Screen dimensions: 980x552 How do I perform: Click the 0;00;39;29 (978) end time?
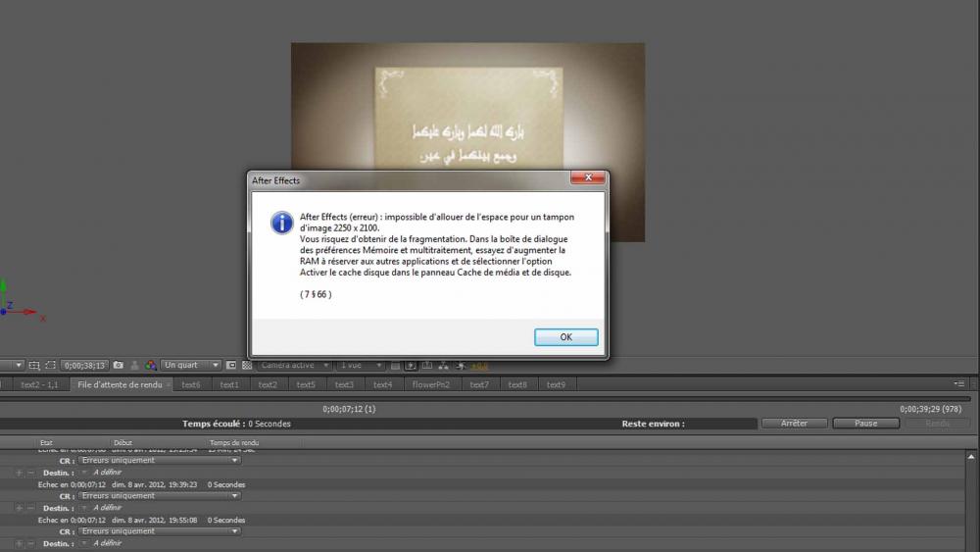931,409
